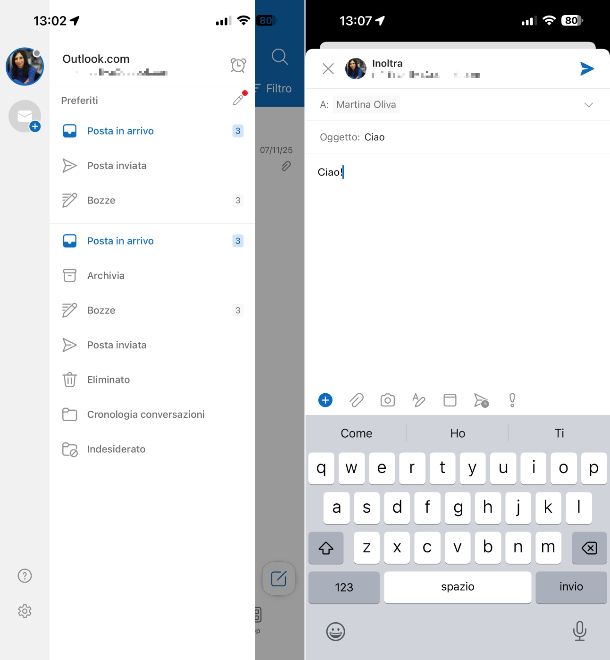Viewport: 610px width, 660px height.
Task: Close the Inoltra compose window
Action: point(328,69)
